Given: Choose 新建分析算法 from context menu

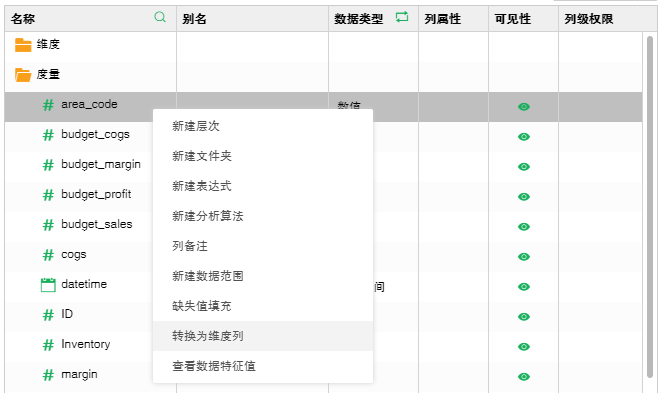Looking at the screenshot, I should tap(263, 216).
